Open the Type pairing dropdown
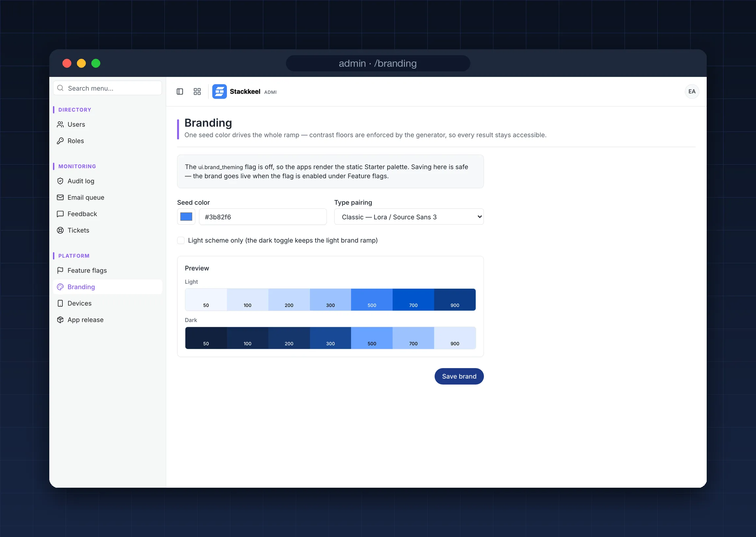 tap(409, 217)
